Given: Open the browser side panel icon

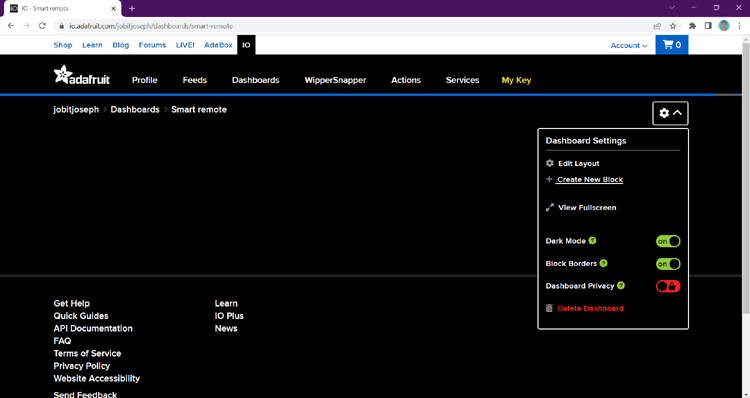Looking at the screenshot, I should [708, 26].
